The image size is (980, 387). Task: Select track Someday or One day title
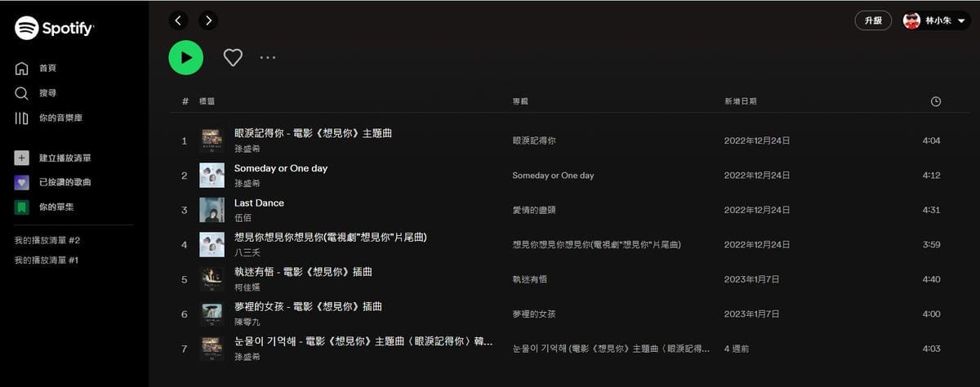(x=281, y=168)
